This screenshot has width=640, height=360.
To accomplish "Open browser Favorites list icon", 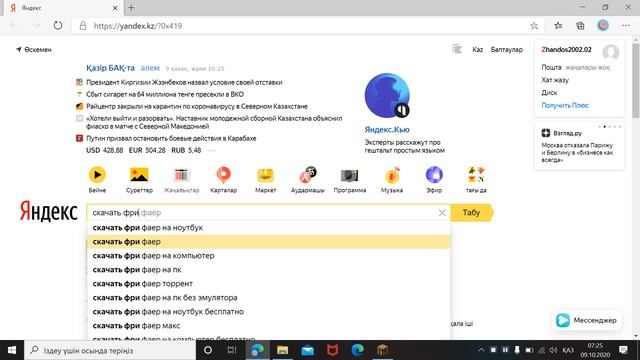I will [558, 26].
